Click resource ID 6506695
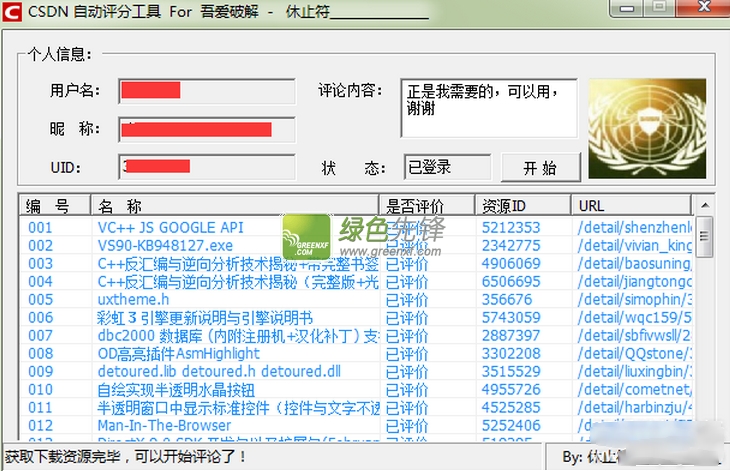This screenshot has height=471, width=730. [511, 282]
